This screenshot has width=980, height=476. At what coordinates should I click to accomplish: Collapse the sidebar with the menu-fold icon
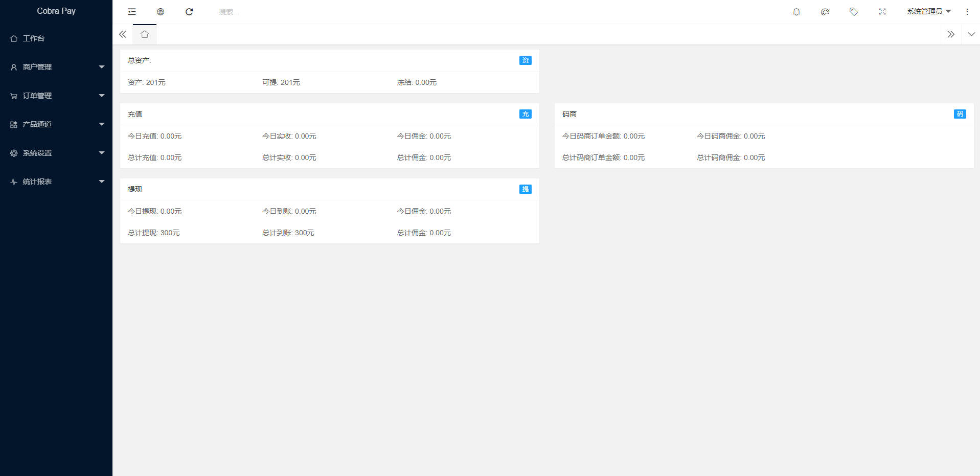click(x=132, y=12)
